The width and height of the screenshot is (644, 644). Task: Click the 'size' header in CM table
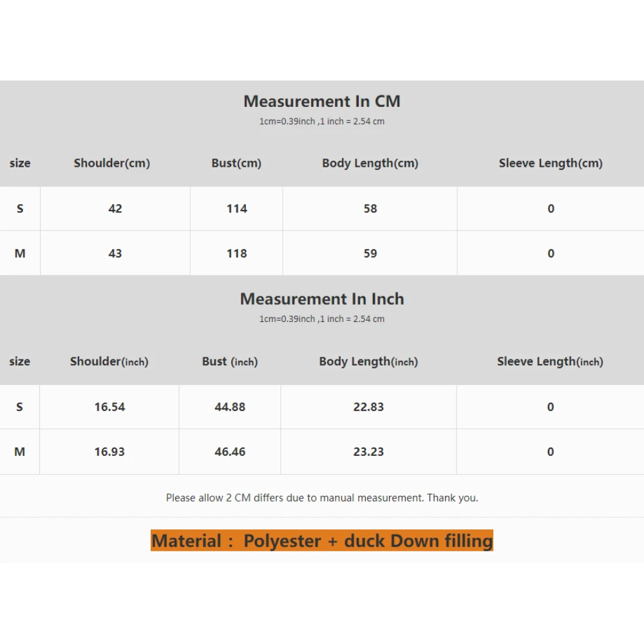click(20, 163)
